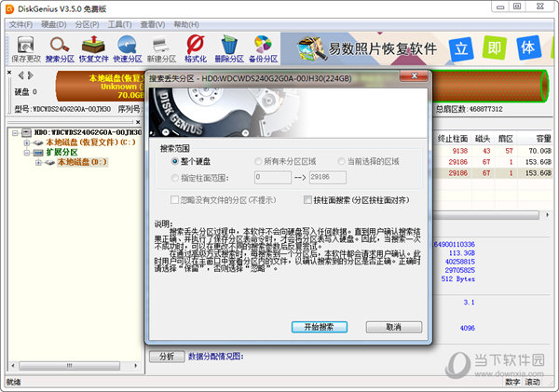Click the 分析 button
This screenshot has width=559, height=392.
(167, 357)
